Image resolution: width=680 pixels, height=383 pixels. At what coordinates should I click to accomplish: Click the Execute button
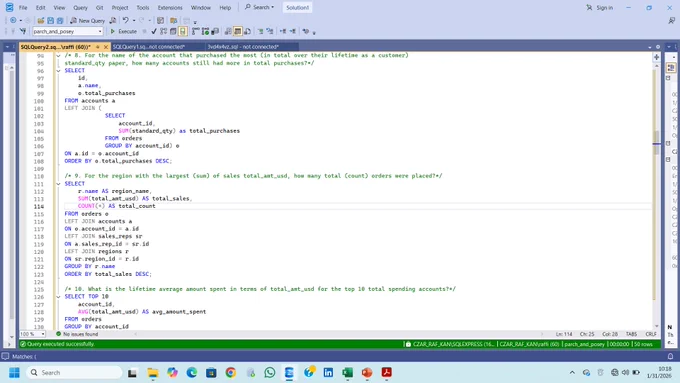click(x=124, y=31)
